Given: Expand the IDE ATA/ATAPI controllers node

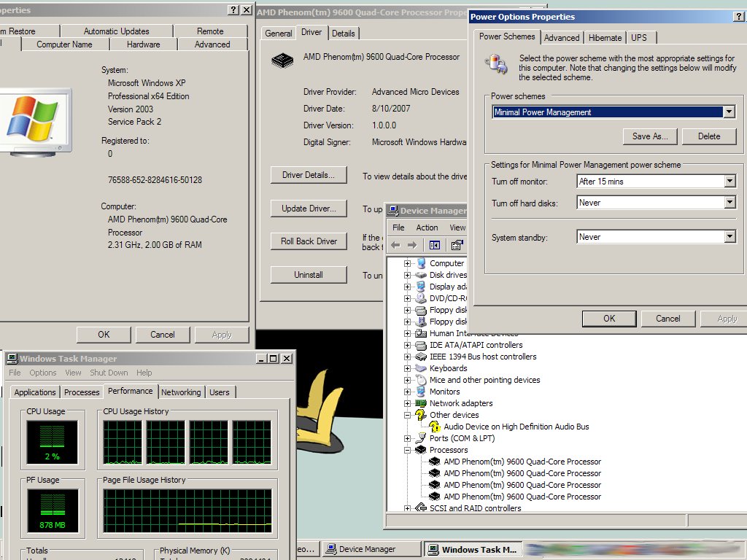Looking at the screenshot, I should point(407,345).
